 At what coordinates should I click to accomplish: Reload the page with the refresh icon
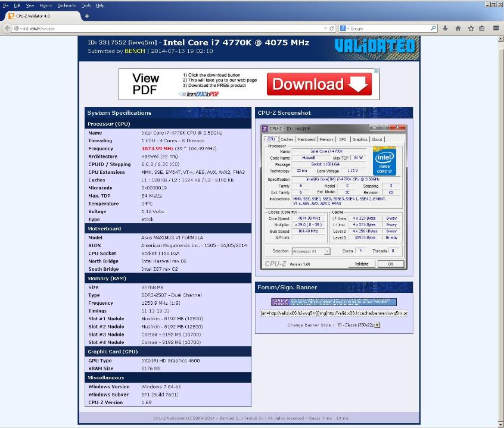(x=332, y=28)
